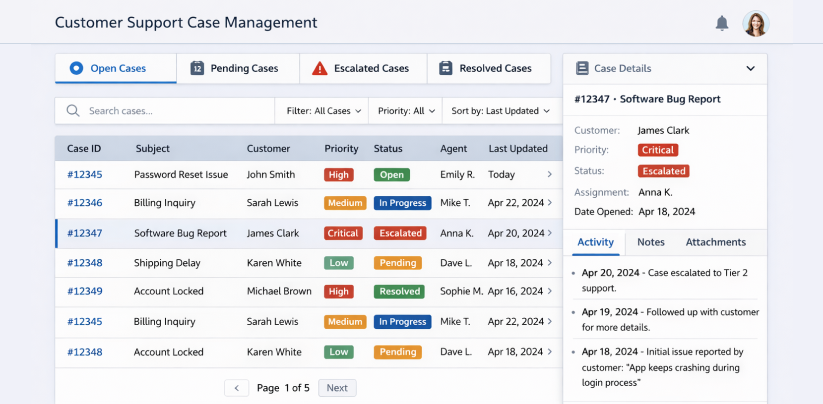Open the Priority: All dropdown
The width and height of the screenshot is (823, 404).
[406, 111]
